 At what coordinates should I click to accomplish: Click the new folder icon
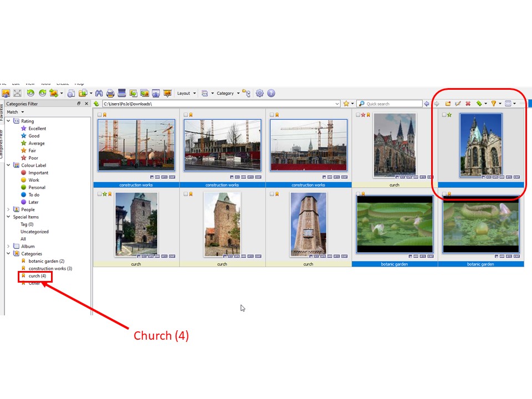click(448, 104)
